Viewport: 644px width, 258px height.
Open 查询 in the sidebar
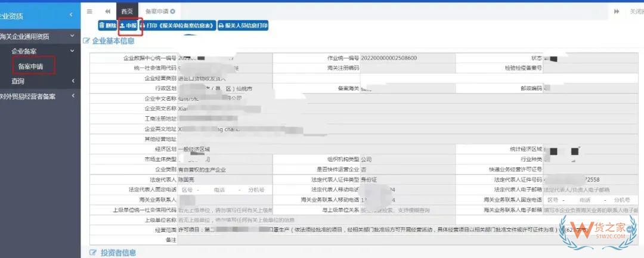pos(18,81)
